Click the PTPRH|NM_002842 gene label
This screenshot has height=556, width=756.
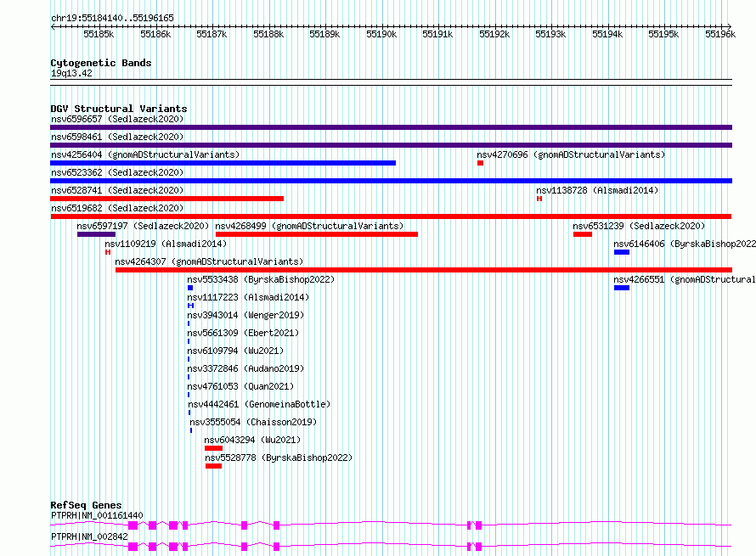pos(89,536)
